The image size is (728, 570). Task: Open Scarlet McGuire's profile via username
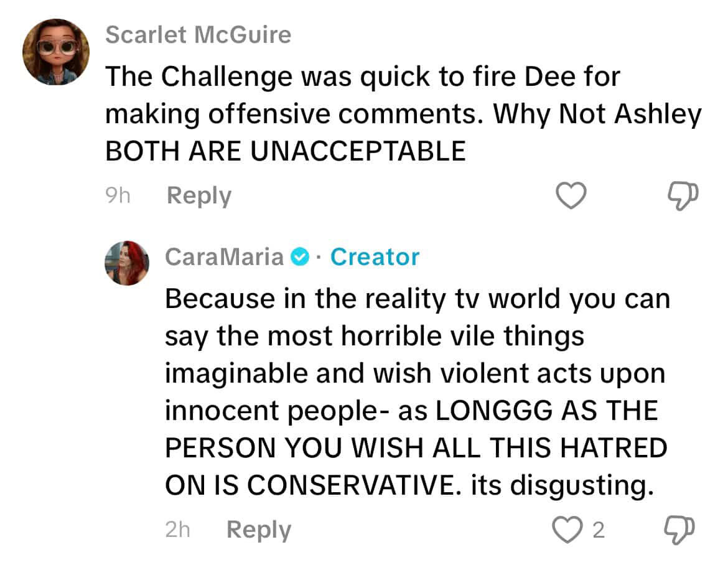click(x=198, y=35)
